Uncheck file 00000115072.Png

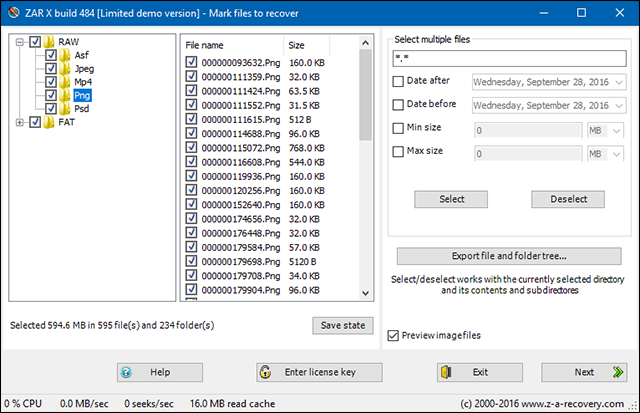[x=191, y=147]
